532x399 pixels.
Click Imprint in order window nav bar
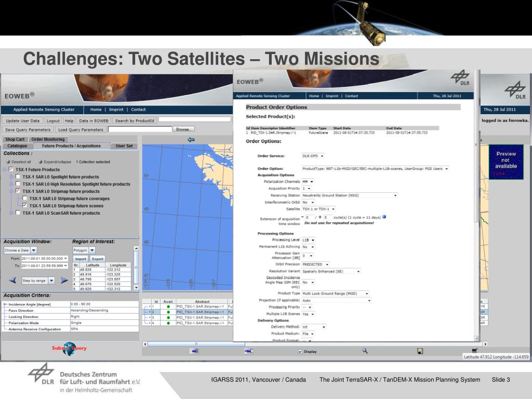point(332,96)
